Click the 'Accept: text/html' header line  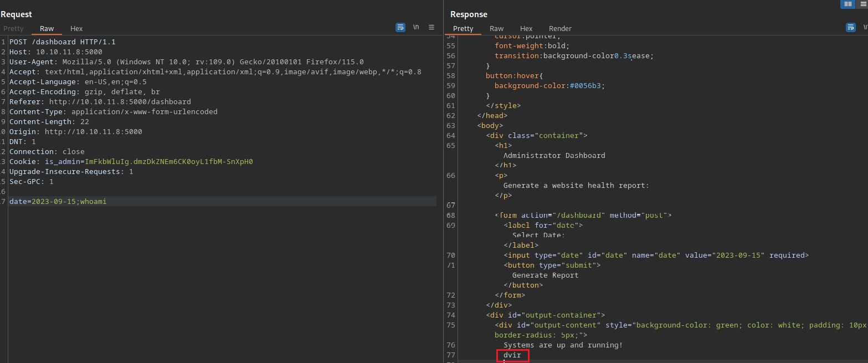[x=215, y=72]
